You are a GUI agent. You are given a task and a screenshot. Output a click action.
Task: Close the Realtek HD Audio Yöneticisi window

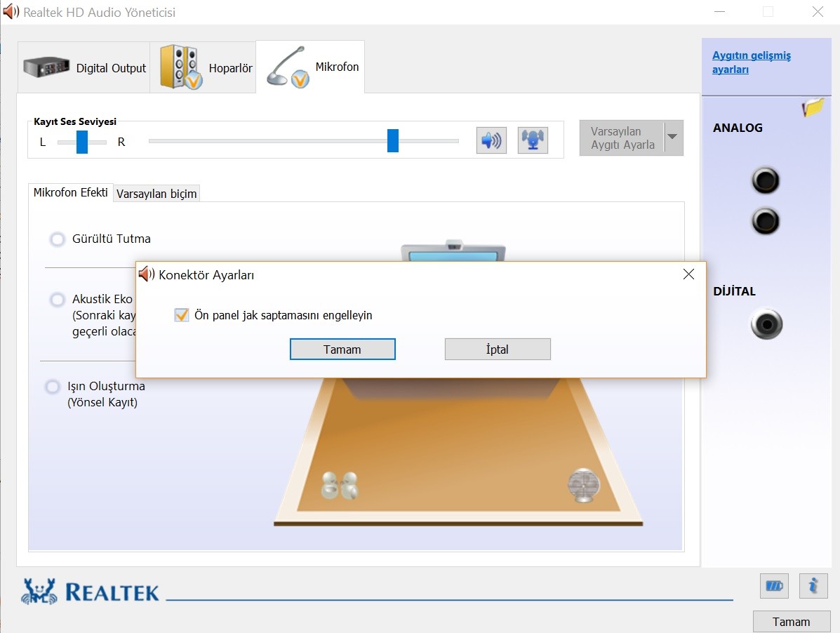pyautogui.click(x=818, y=12)
